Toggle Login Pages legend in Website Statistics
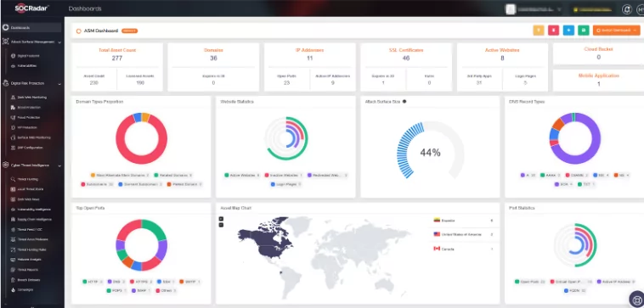Image resolution: width=644 pixels, height=308 pixels. [x=285, y=184]
